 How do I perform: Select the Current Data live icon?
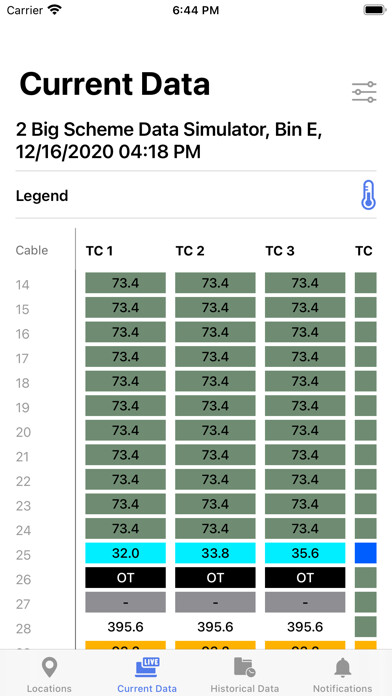147,667
